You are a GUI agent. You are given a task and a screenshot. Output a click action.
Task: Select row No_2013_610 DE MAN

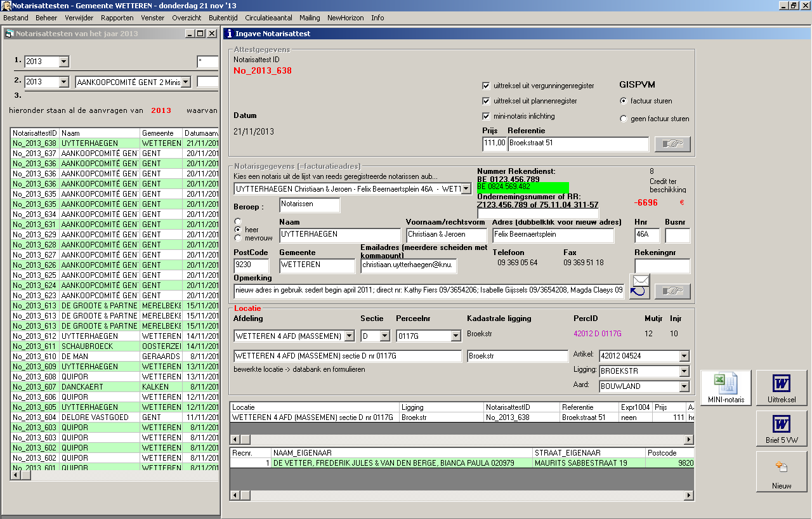[x=114, y=357]
